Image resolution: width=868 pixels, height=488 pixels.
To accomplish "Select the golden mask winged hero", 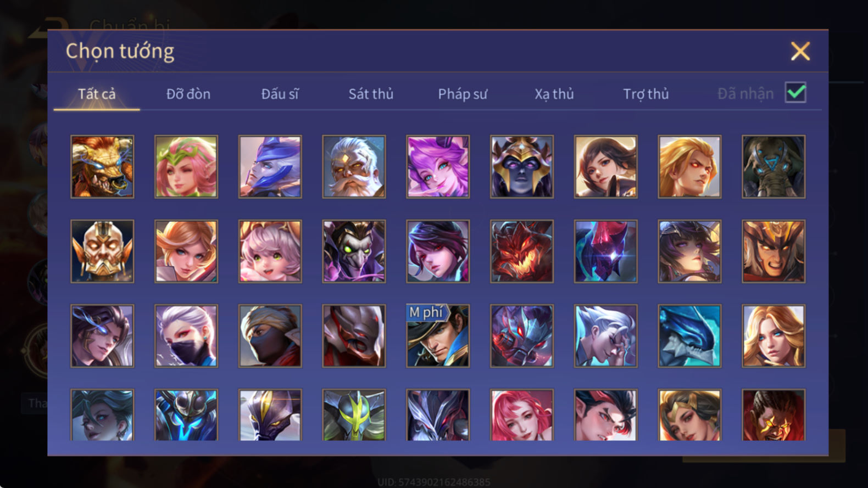I will click(x=102, y=251).
